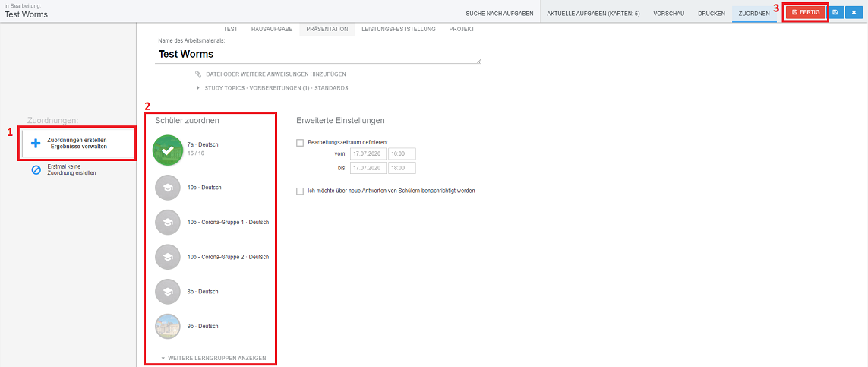The image size is (868, 367).
Task: Click the 8b · Deutsch class label
Action: click(204, 291)
